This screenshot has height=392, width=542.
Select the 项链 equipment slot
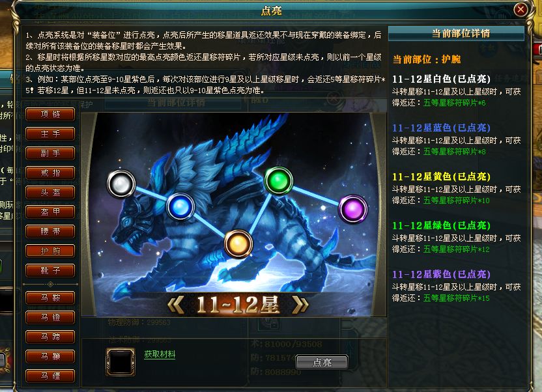[x=50, y=115]
